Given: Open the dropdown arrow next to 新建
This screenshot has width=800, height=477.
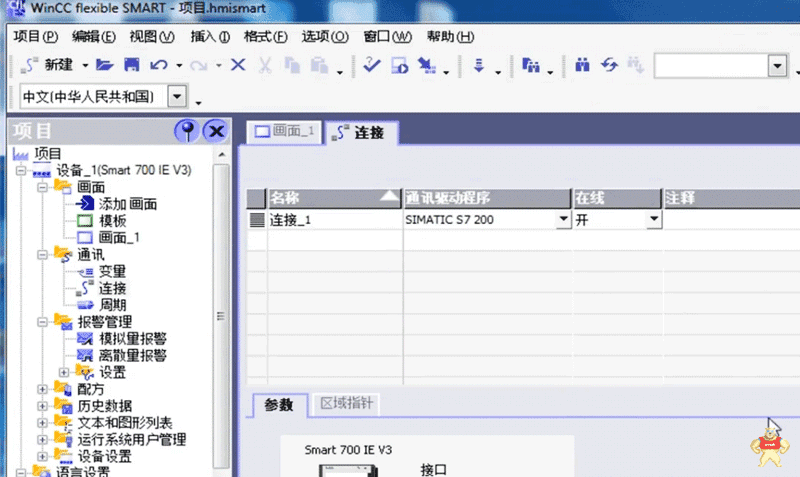Looking at the screenshot, I should pos(85,65).
